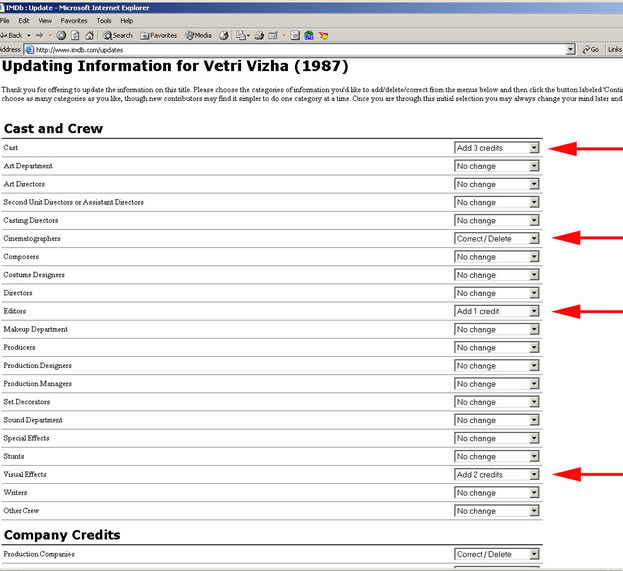Click the 'Cast and Crew' heading
This screenshot has height=571, width=623.
point(53,128)
